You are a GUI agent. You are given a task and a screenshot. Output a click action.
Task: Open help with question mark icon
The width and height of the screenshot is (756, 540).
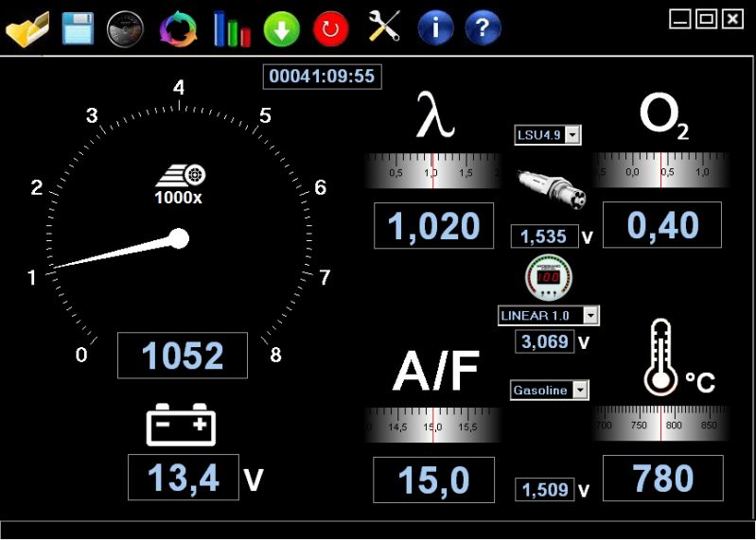pyautogui.click(x=483, y=28)
